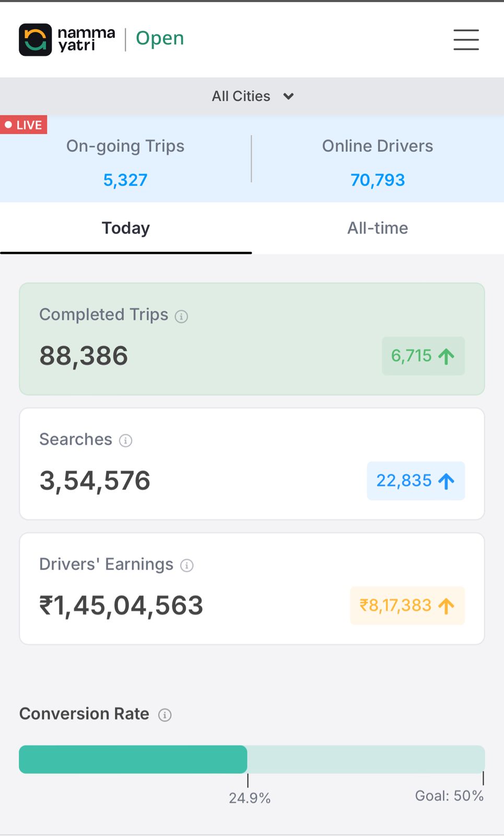Click green up arrow beside 6,715
Image resolution: width=504 pixels, height=836 pixels.
447,356
